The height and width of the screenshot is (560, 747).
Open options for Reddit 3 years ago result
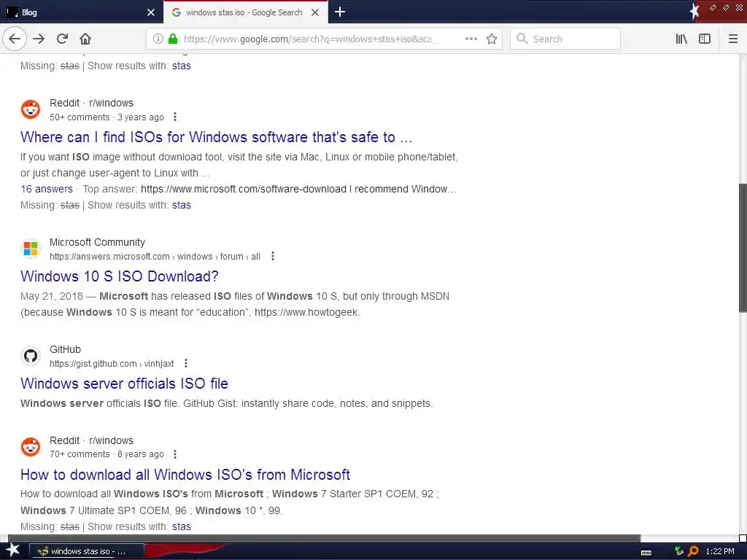(x=175, y=117)
